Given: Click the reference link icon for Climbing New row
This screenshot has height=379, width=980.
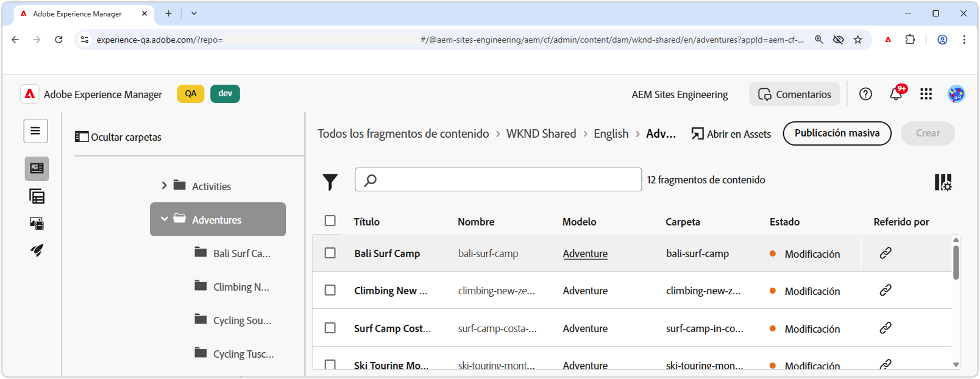Looking at the screenshot, I should coord(886,290).
